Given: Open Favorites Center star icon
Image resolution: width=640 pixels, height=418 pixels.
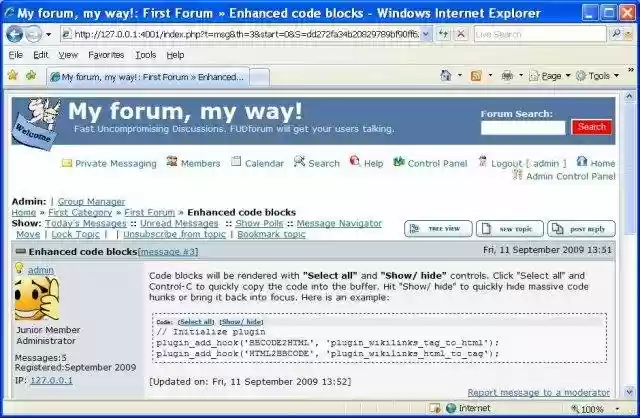Looking at the screenshot, I should [13, 76].
